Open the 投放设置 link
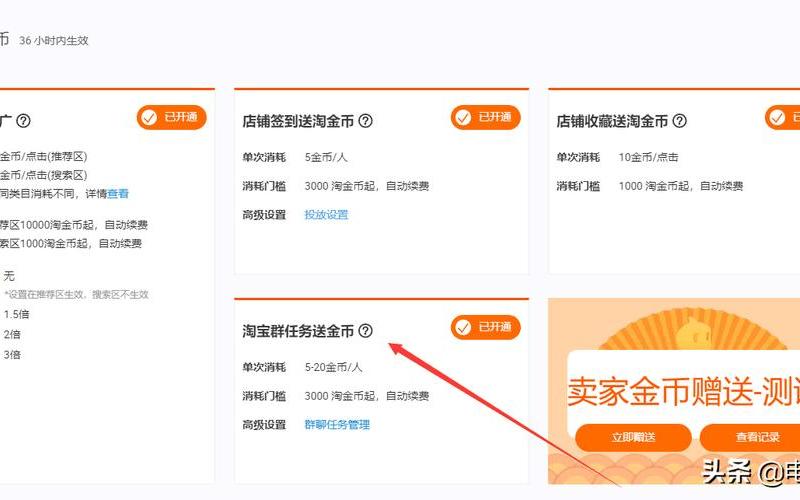The width and height of the screenshot is (800, 500). coord(326,215)
